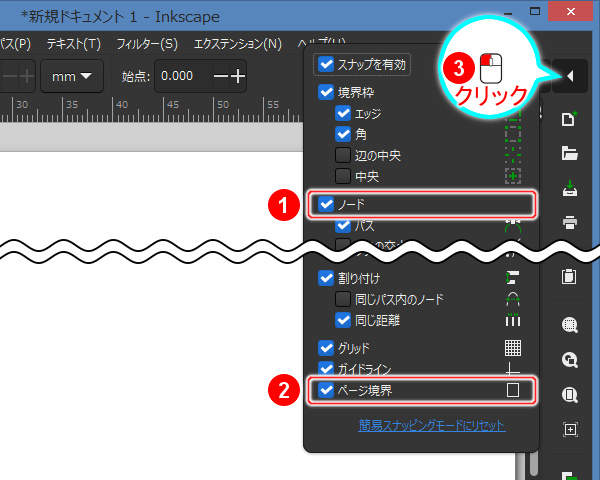Image resolution: width=600 pixels, height=480 pixels.
Task: Click the Zoom to drawing icon
Action: coord(570,360)
